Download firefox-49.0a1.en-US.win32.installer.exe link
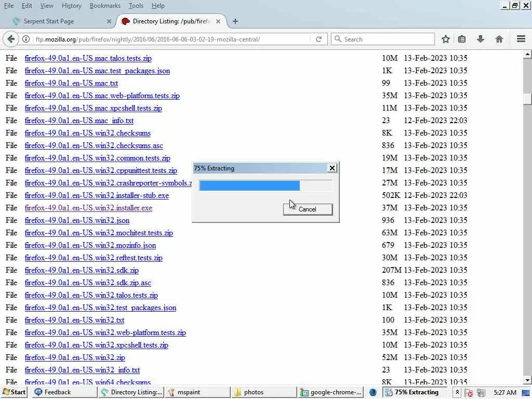 (88, 208)
